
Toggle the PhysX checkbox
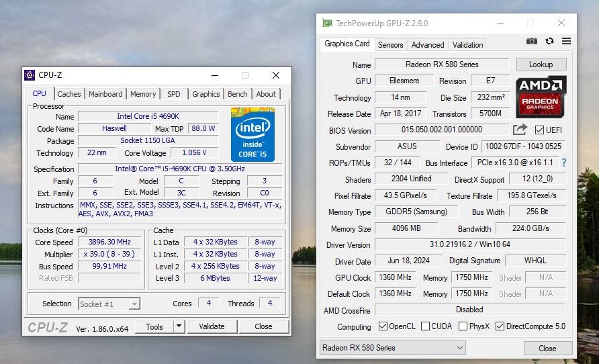click(x=463, y=326)
